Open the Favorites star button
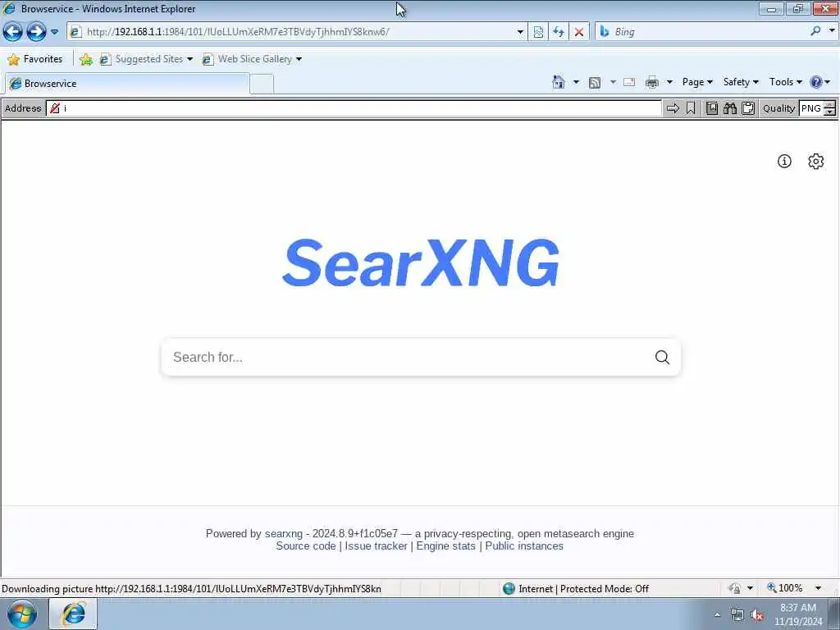The width and height of the screenshot is (840, 630). 35,59
